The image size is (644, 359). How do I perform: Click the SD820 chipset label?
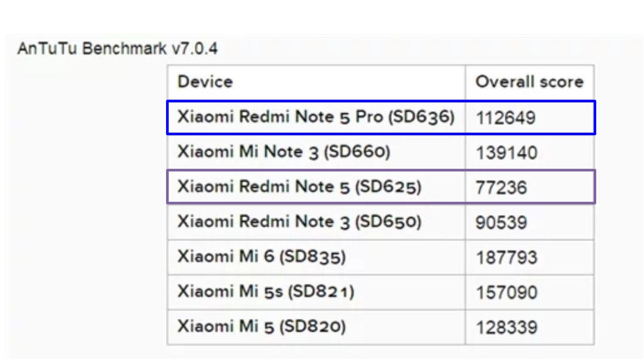point(312,326)
